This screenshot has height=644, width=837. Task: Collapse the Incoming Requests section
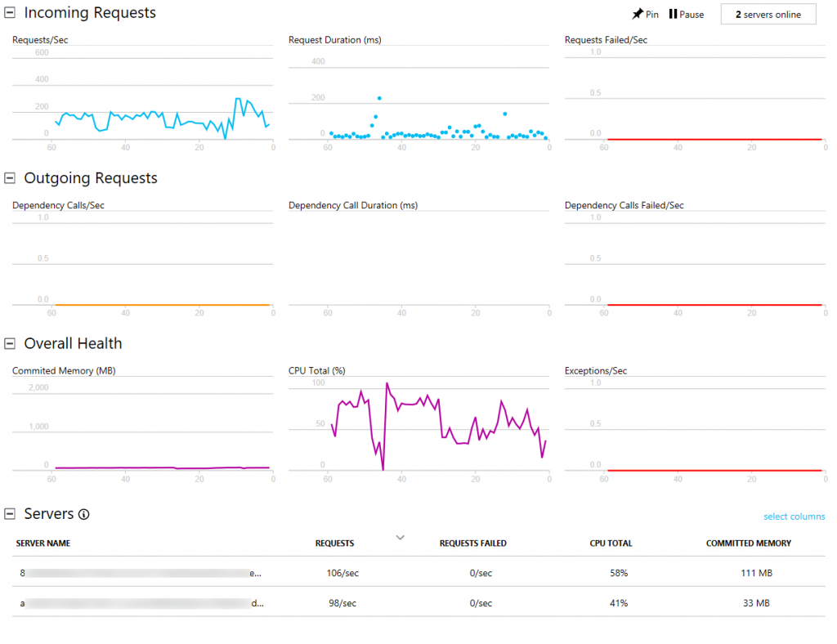click(x=9, y=12)
